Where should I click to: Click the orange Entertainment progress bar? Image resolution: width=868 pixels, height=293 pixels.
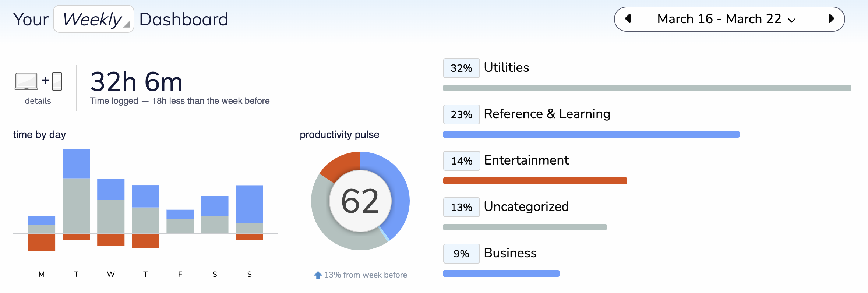(x=535, y=181)
